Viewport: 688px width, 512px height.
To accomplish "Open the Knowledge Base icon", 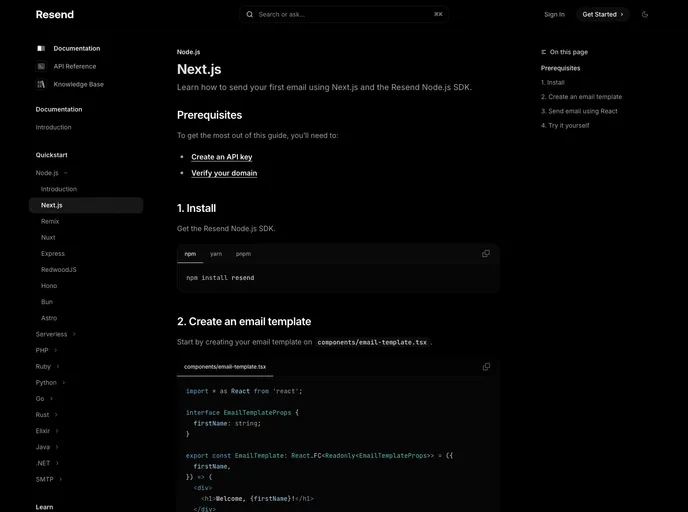I will pos(41,84).
